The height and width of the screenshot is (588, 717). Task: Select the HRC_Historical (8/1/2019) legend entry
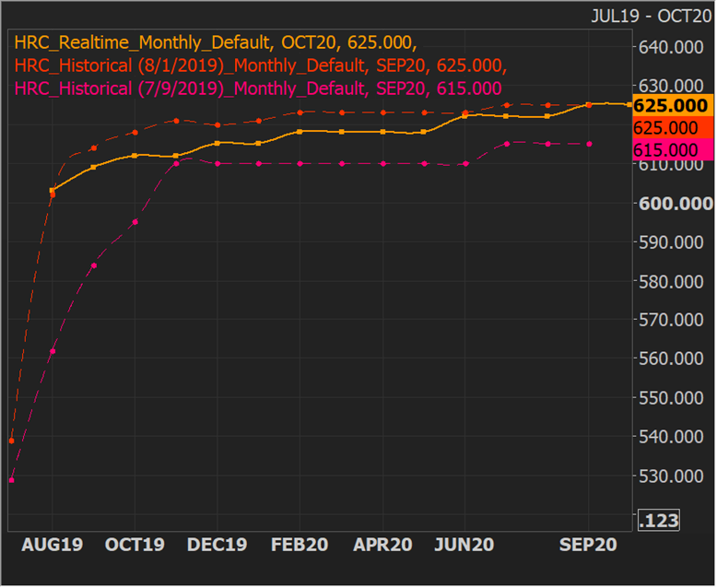coord(260,66)
